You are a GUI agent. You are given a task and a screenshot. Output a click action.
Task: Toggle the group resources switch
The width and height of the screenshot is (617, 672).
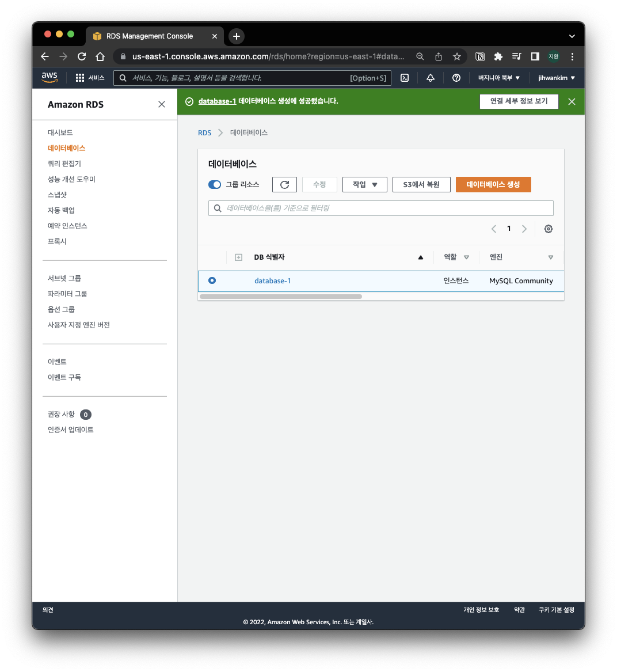[x=215, y=185]
